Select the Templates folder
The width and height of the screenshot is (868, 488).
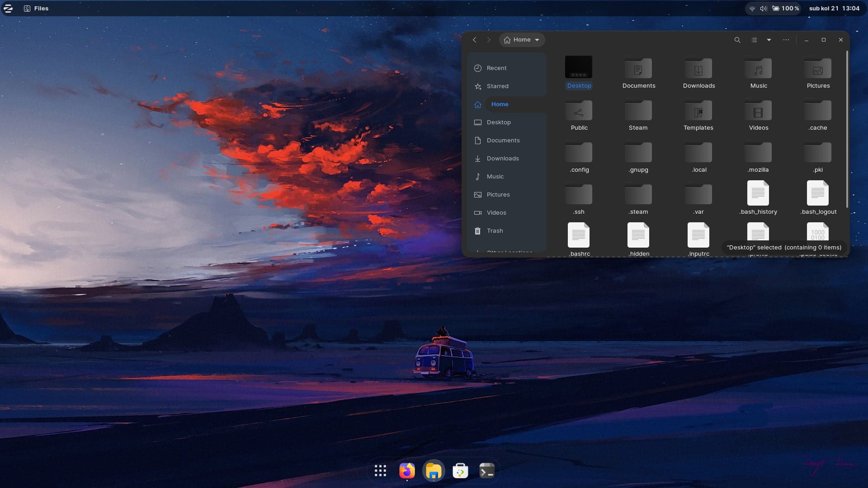pos(698,111)
